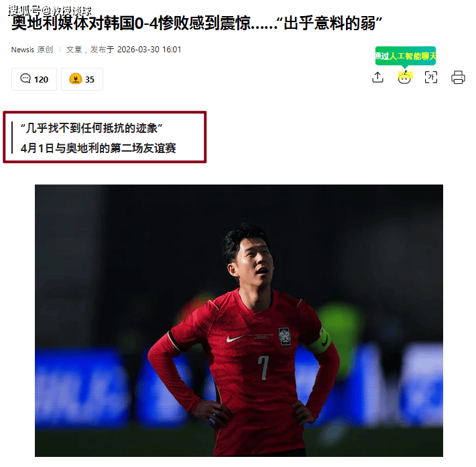Click the number 7 on the jersey photo
The width and height of the screenshot is (476, 467).
click(263, 368)
